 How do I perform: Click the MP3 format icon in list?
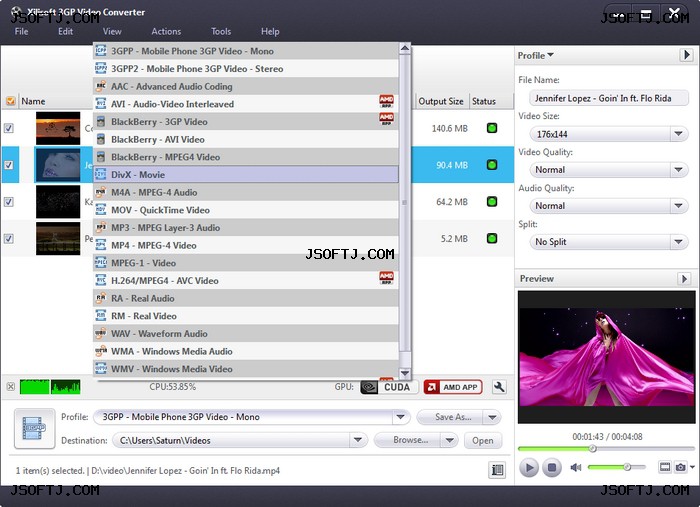tap(101, 228)
